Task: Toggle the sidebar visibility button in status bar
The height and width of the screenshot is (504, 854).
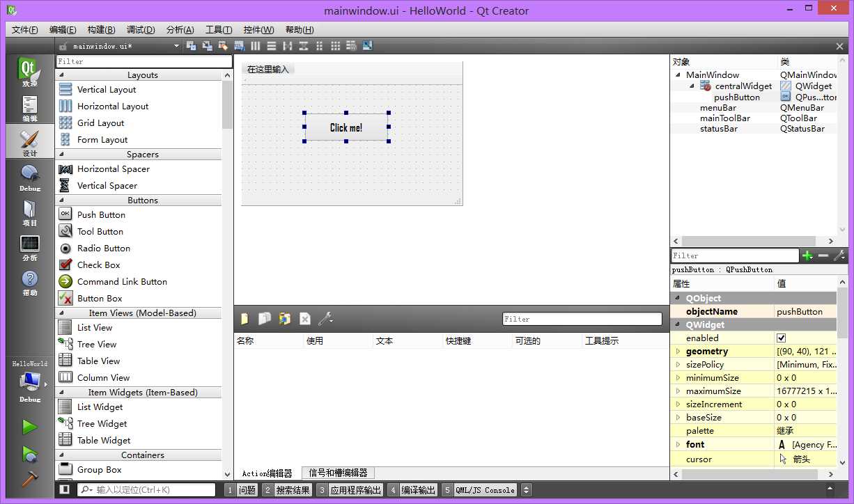Action: click(64, 489)
